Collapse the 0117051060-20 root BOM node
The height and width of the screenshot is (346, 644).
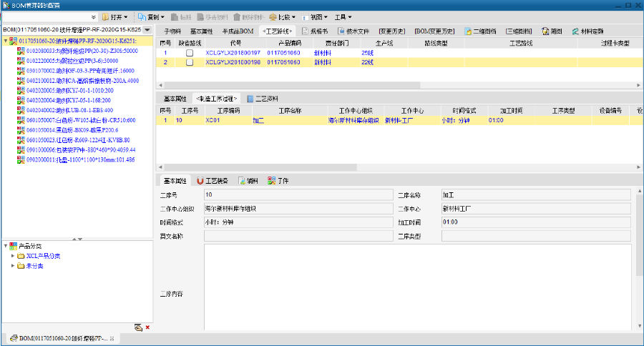pos(6,41)
